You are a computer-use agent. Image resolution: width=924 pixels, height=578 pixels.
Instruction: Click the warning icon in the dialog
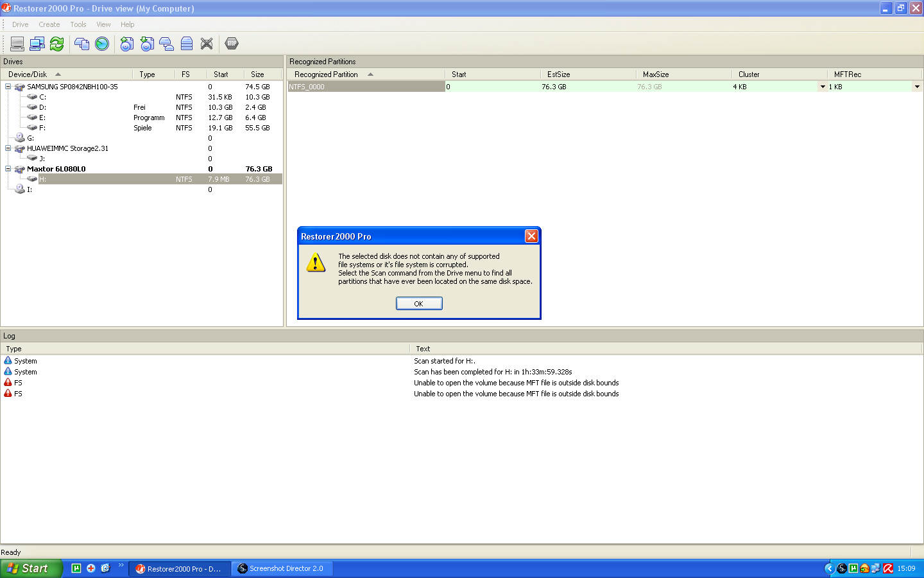point(316,263)
